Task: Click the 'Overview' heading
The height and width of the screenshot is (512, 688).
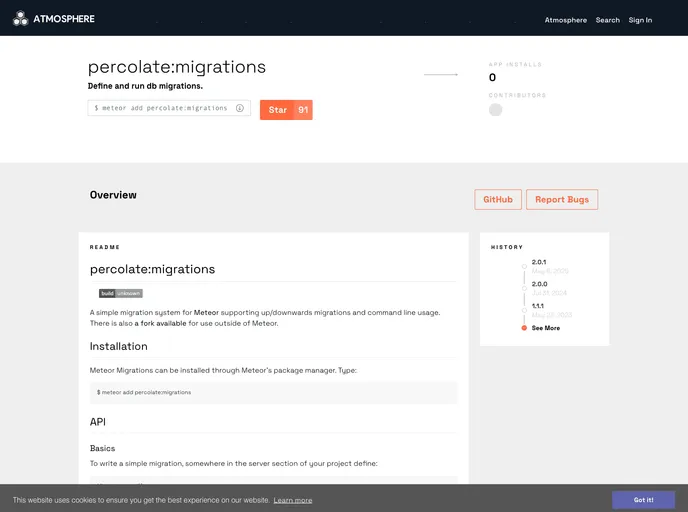Action: (113, 195)
